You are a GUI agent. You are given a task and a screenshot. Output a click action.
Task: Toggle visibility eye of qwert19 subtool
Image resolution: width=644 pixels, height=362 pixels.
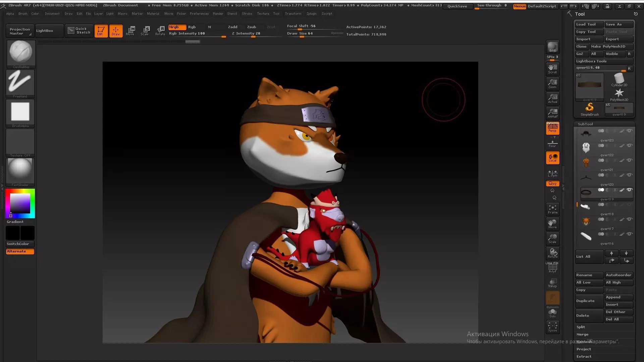(629, 190)
